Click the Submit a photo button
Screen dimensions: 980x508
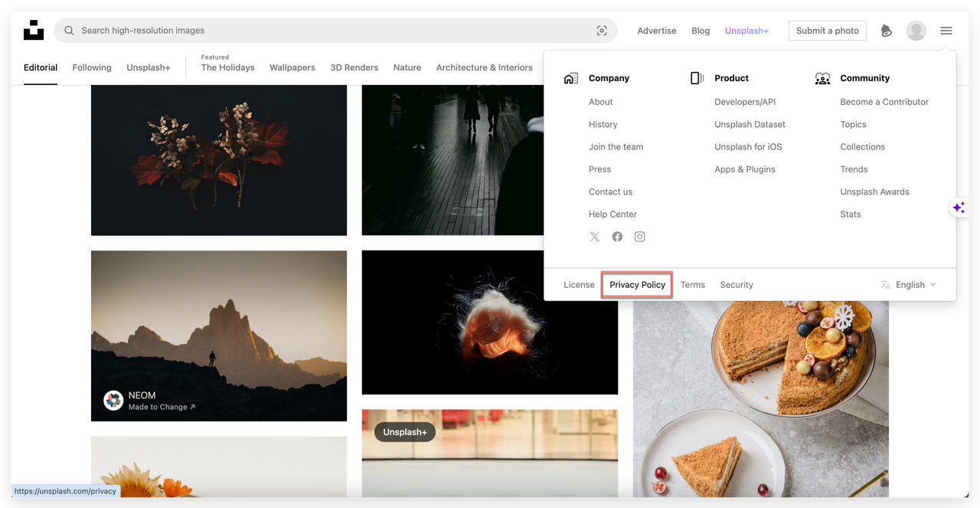(828, 31)
